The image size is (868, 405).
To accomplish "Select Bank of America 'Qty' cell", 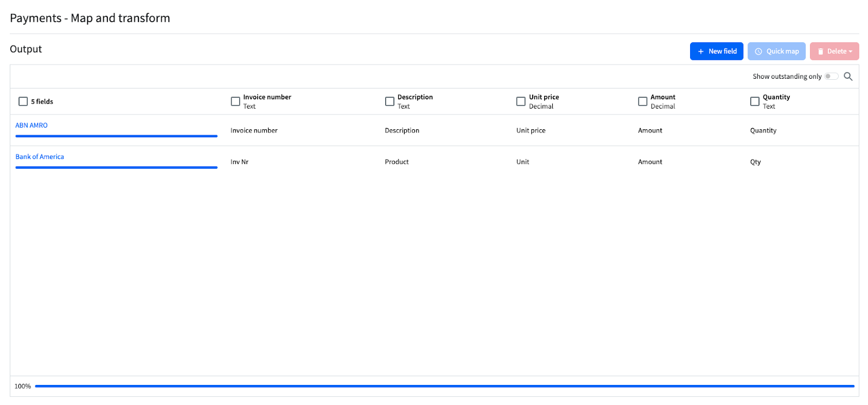I will pyautogui.click(x=755, y=162).
